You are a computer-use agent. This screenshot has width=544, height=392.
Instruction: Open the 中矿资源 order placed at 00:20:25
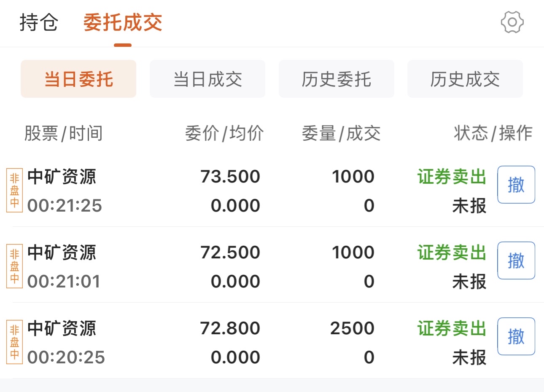click(62, 329)
